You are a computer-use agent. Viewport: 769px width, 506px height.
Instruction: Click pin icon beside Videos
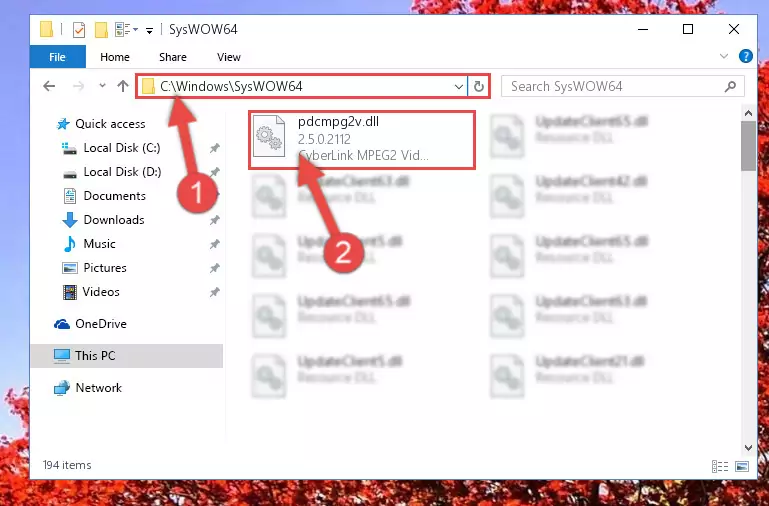(214, 292)
